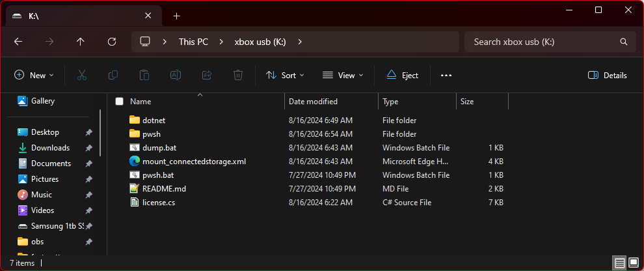Go forward with the right arrow
The height and width of the screenshot is (271, 644).
tap(49, 42)
